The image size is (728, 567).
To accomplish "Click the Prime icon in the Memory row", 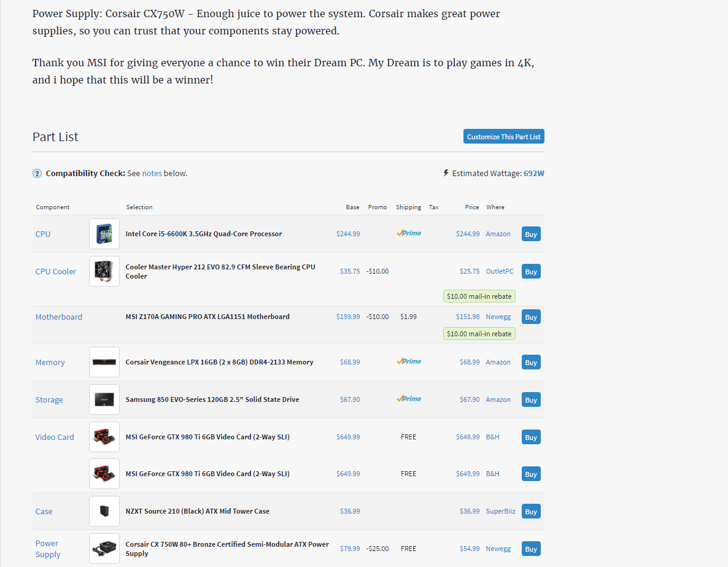I will pyautogui.click(x=409, y=361).
